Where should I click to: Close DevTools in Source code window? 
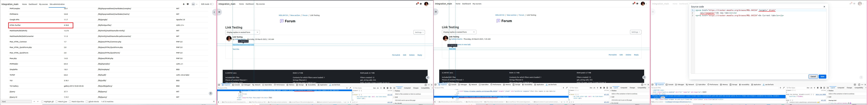coord(865,85)
